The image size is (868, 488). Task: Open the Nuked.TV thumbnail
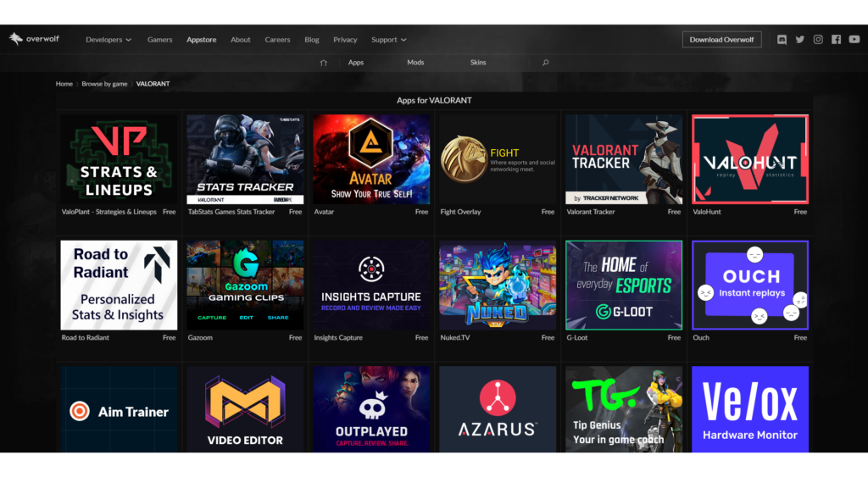tap(498, 285)
